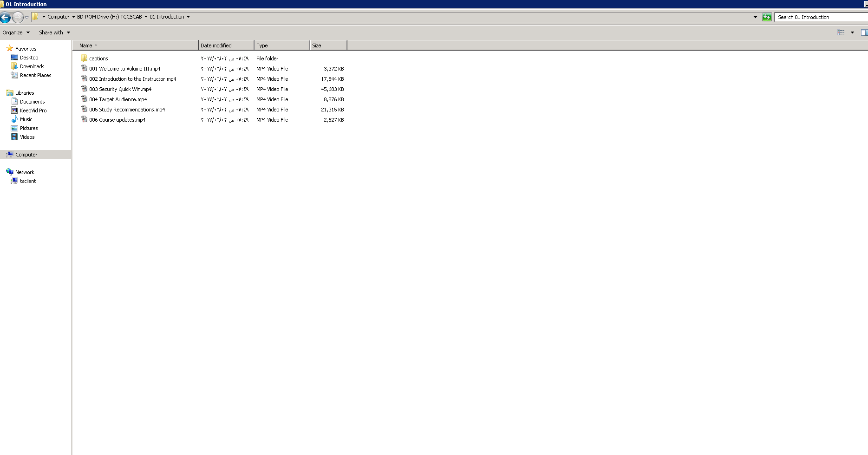Open the captions folder icon
Screen dimensions: 868x455
click(84, 58)
